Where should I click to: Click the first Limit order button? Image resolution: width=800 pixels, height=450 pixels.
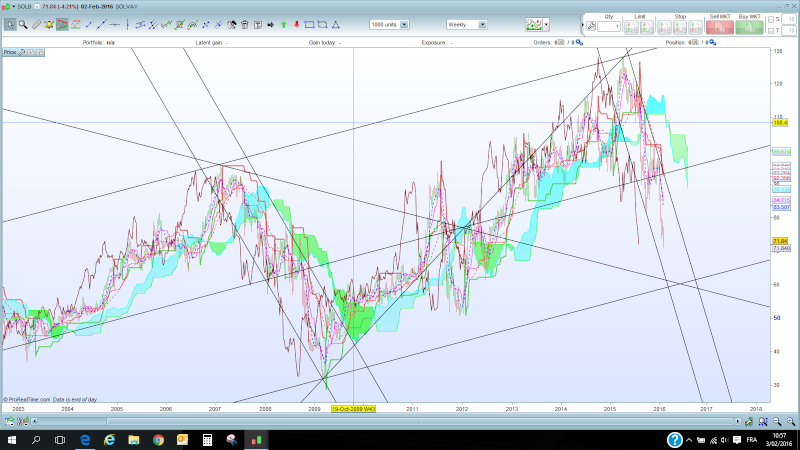(631, 27)
